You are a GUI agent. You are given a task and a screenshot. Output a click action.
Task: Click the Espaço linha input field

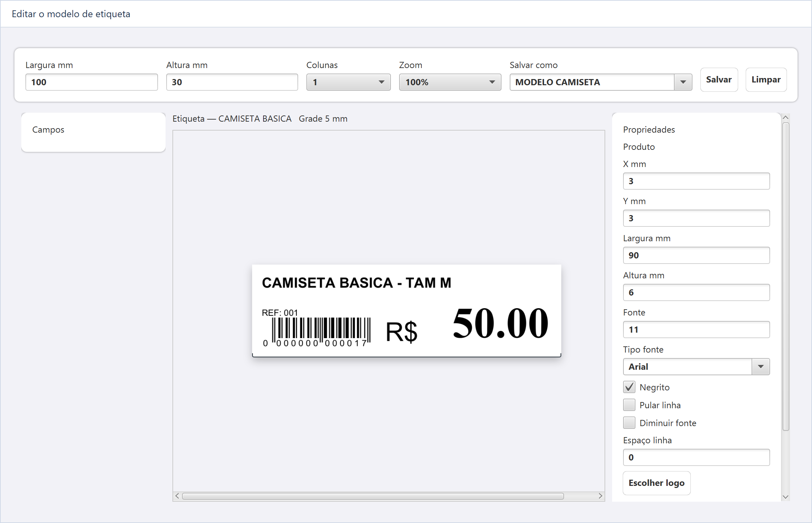[x=696, y=457]
